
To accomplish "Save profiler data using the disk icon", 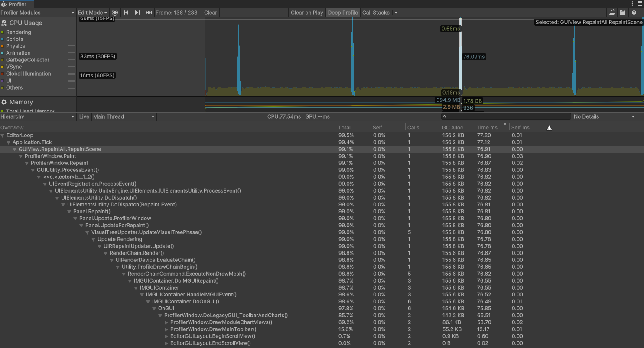I will tap(623, 13).
